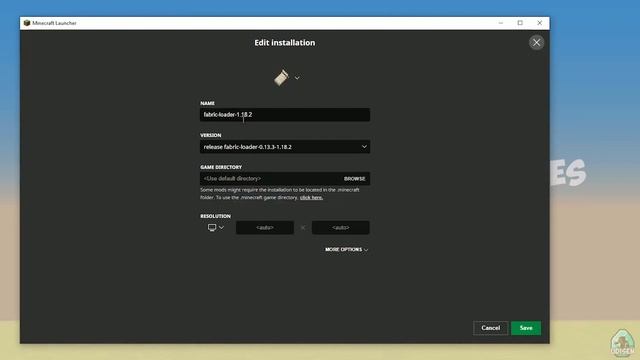
Task: Minimize the Minecraft Launcher window
Action: [501, 23]
